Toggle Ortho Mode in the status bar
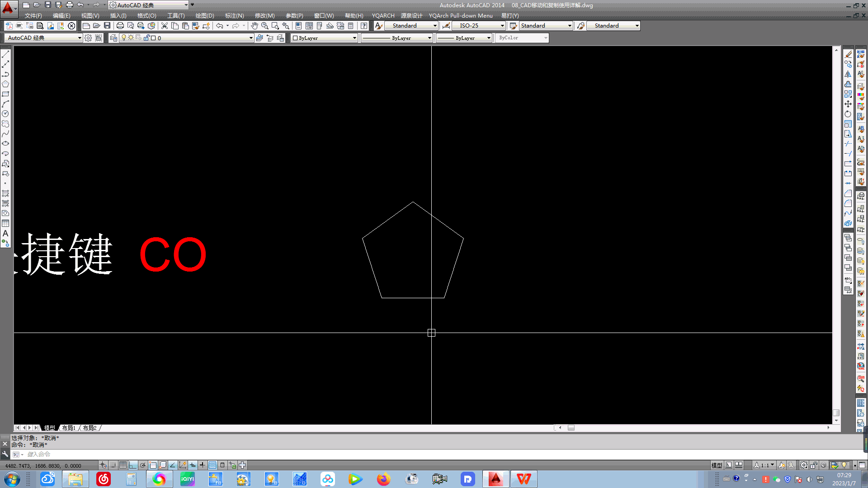This screenshot has width=868, height=488. (x=133, y=465)
